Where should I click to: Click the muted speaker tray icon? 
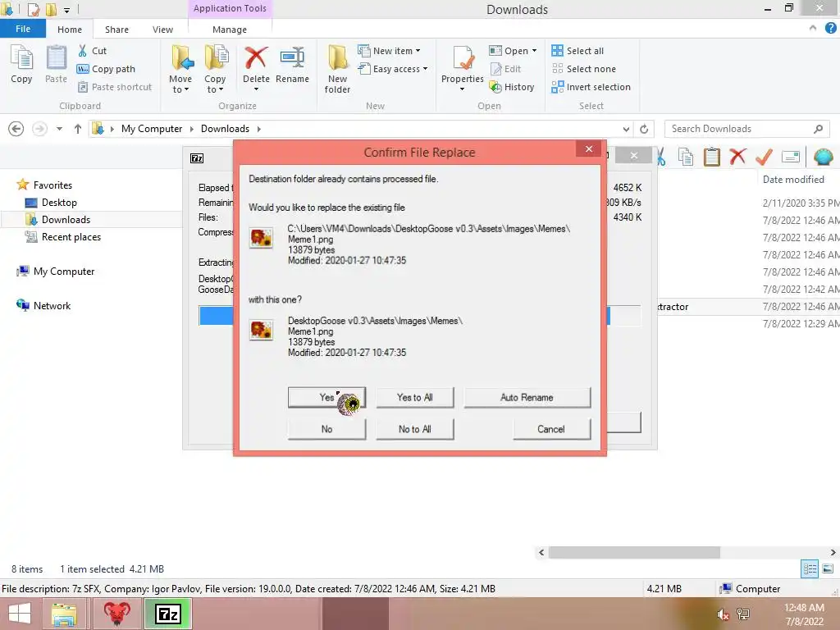point(723,614)
